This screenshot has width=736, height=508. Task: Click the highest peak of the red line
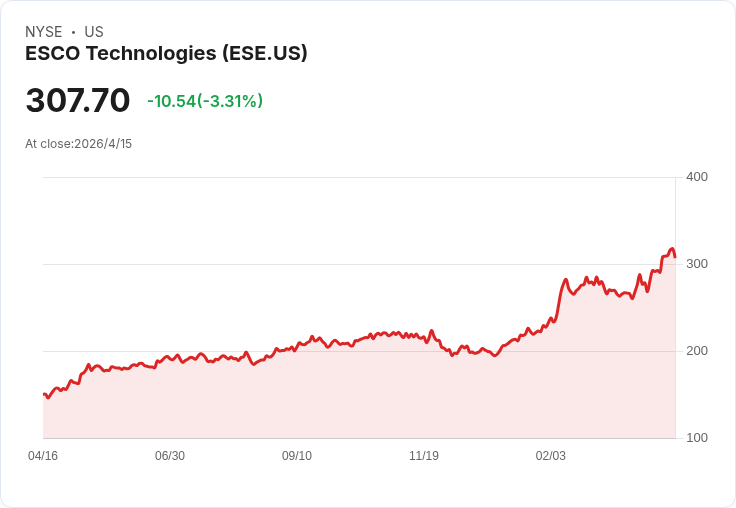coord(672,249)
